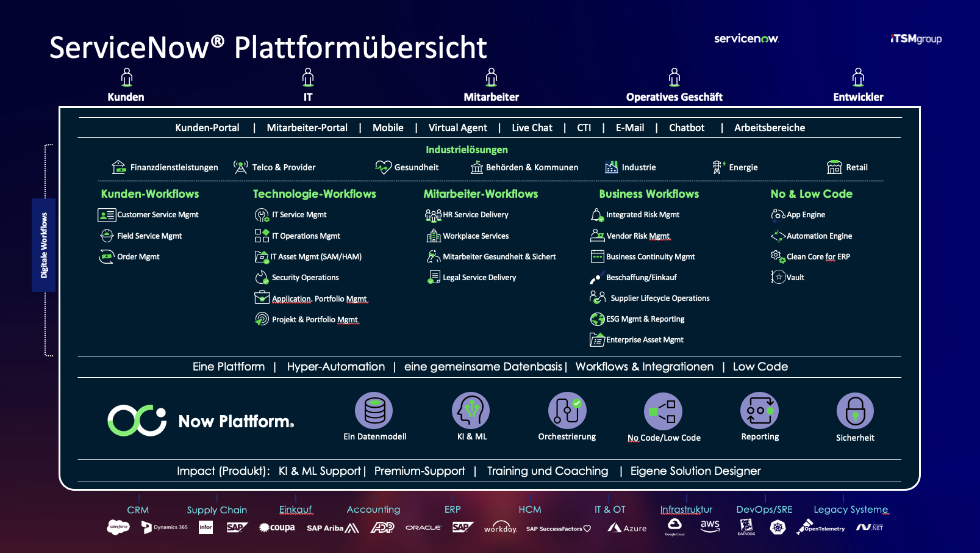This screenshot has height=553, width=980.
Task: Click the IT Operations Mgmt icon
Action: [262, 236]
